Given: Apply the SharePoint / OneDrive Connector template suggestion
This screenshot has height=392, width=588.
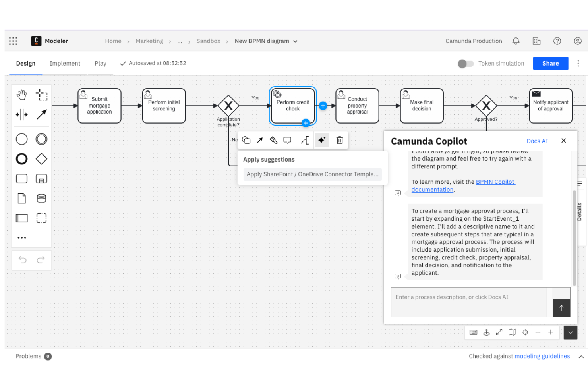Looking at the screenshot, I should click(x=313, y=174).
